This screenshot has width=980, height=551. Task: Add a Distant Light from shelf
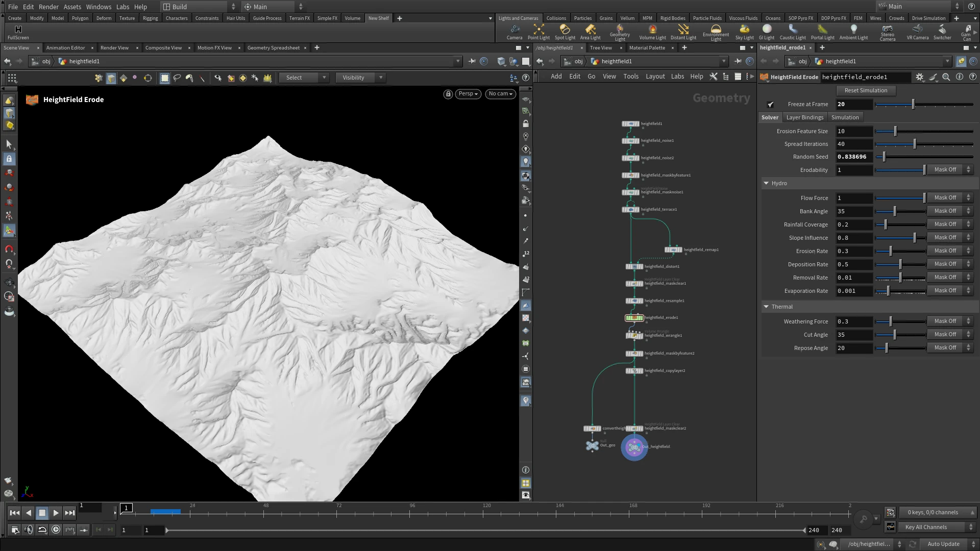(683, 32)
